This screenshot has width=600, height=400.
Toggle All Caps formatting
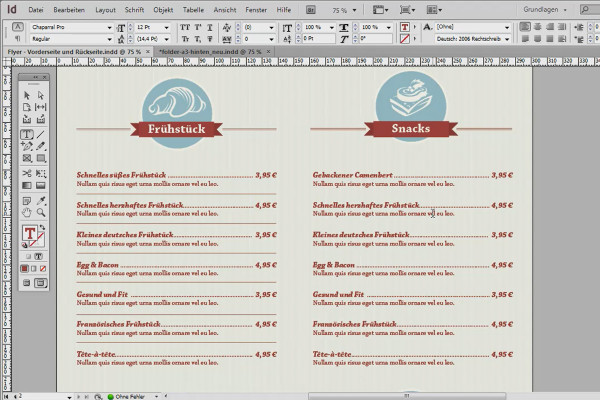pos(185,27)
